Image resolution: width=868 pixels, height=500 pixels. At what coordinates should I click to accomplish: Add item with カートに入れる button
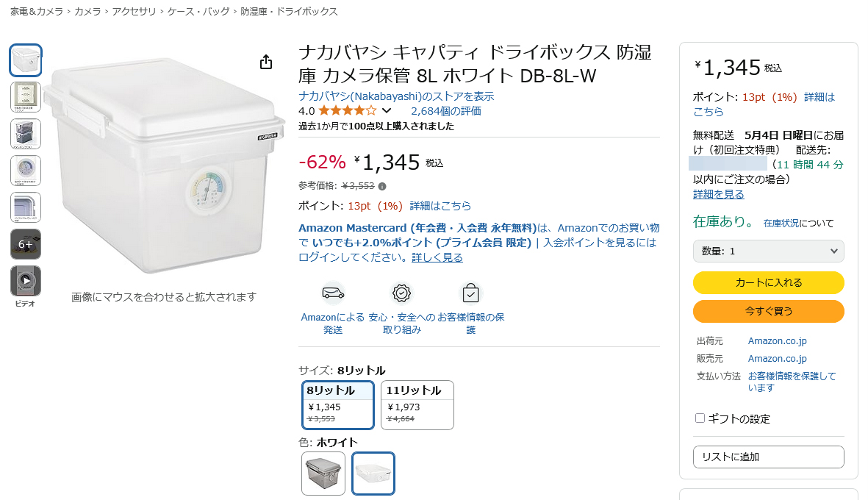[x=768, y=282]
